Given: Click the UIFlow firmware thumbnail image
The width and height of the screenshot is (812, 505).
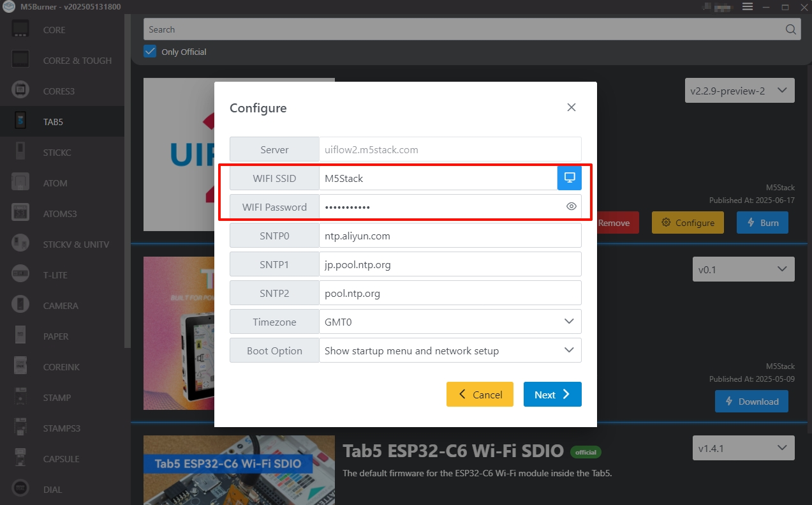Looking at the screenshot, I should point(179,155).
